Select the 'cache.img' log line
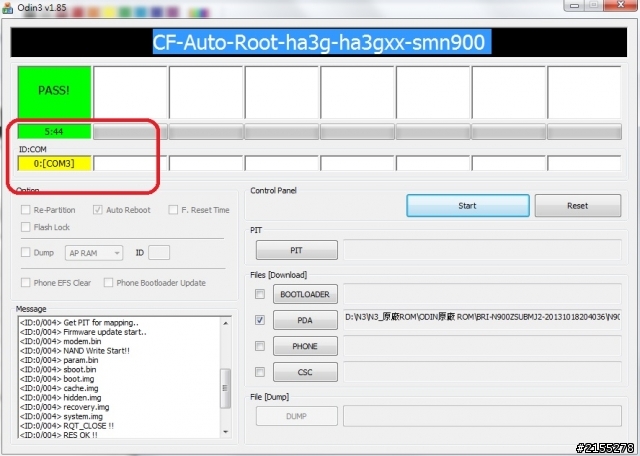Screen dimensions: 640x456 click(x=59, y=388)
